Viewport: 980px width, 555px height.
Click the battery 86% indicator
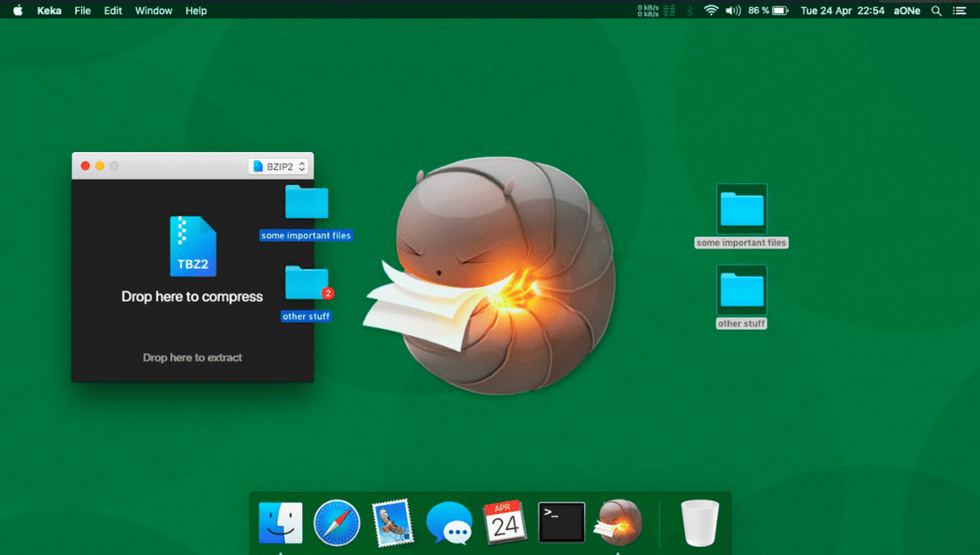point(768,11)
